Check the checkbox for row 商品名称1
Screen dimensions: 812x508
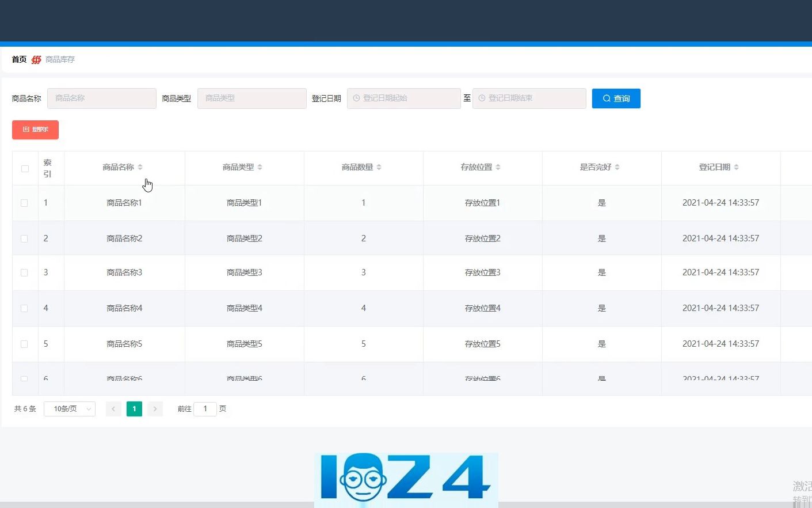click(x=25, y=203)
